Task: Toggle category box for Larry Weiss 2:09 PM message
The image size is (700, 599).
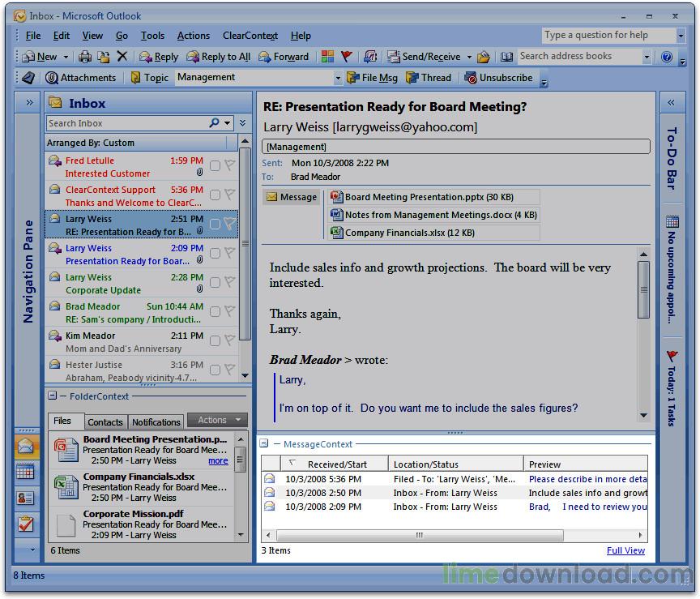Action: click(x=215, y=253)
